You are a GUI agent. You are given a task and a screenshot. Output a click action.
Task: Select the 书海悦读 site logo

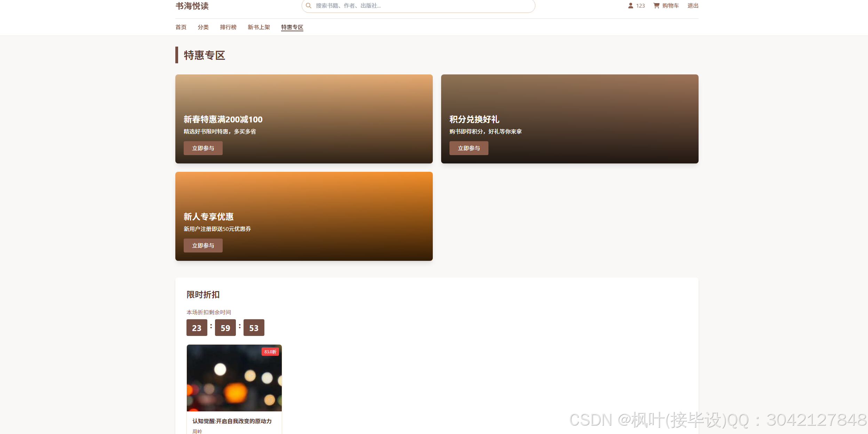tap(192, 6)
